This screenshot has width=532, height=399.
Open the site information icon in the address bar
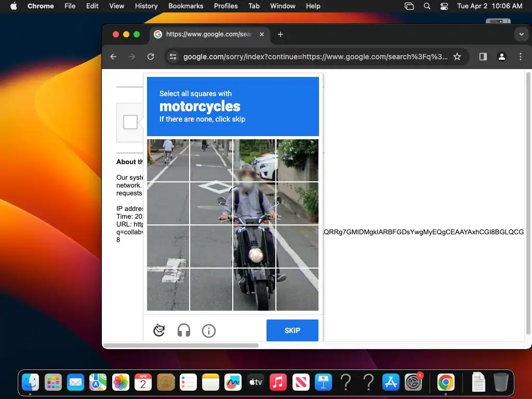click(173, 57)
